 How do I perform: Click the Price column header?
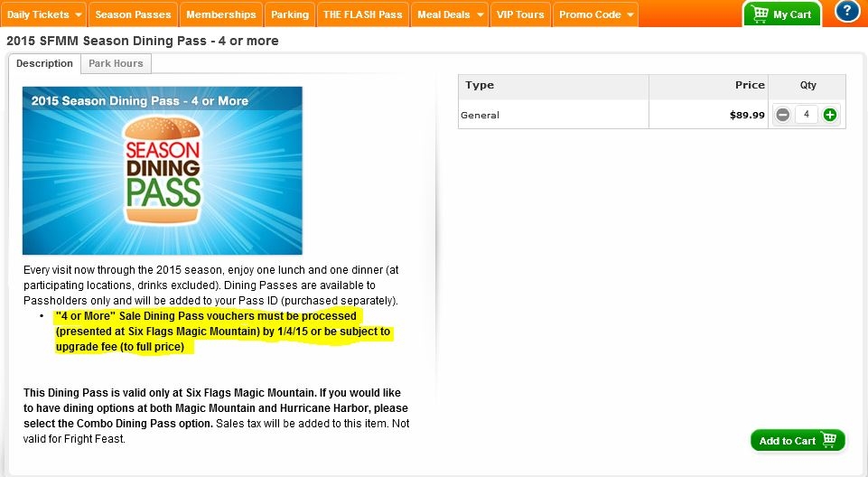pos(708,85)
